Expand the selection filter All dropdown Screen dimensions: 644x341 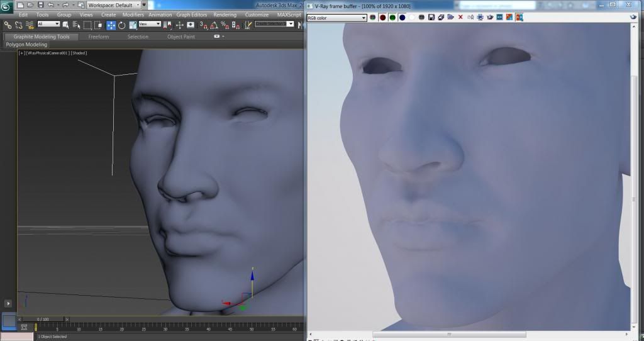(x=48, y=25)
